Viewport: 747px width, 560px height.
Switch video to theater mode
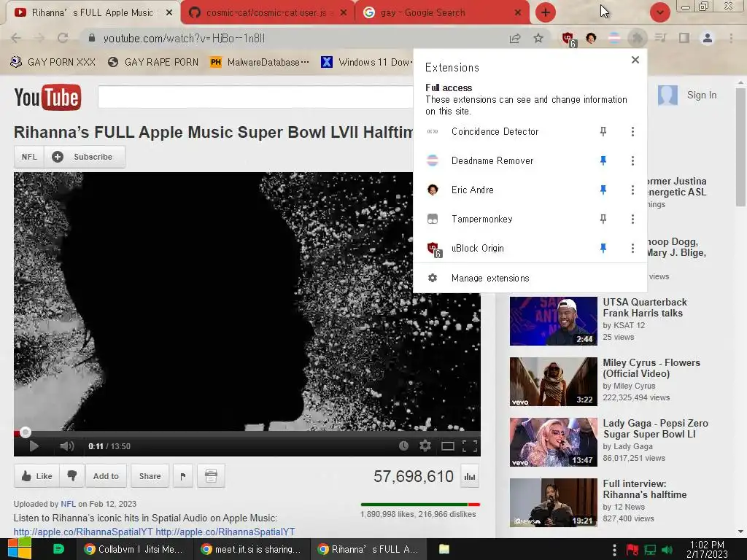[x=448, y=446]
